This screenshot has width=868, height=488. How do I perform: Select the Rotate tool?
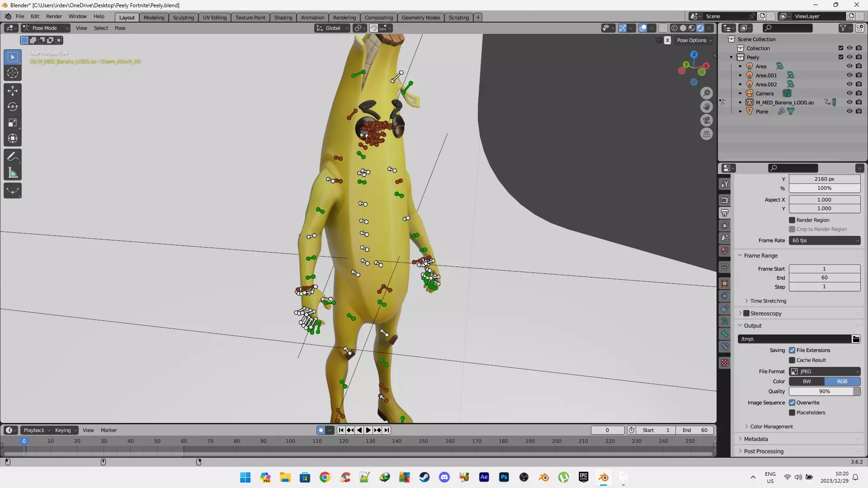13,107
